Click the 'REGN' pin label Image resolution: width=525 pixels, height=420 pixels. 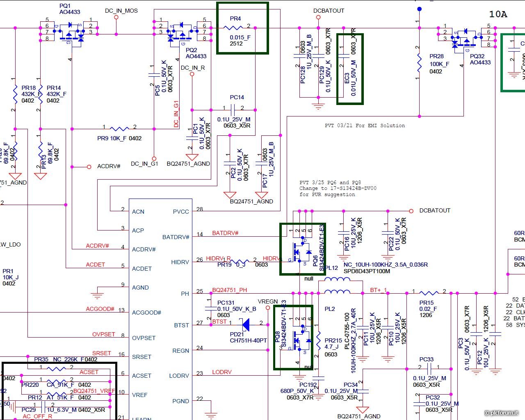point(181,351)
